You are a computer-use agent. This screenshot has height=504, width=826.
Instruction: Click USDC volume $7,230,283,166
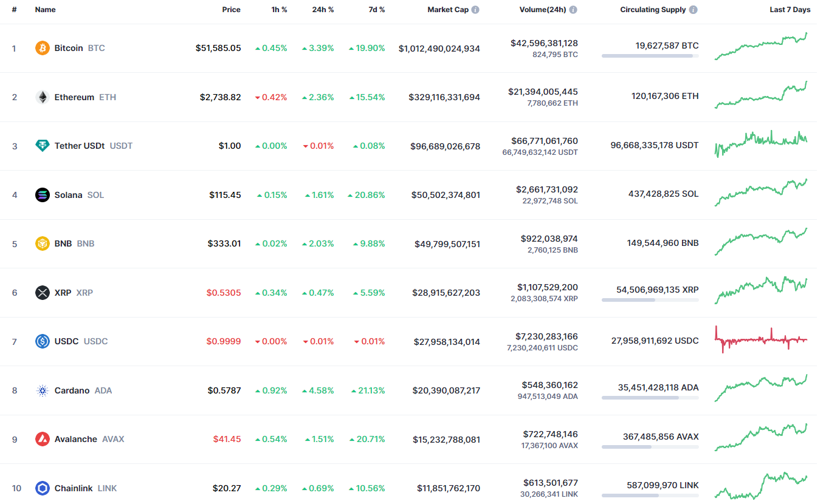point(547,336)
